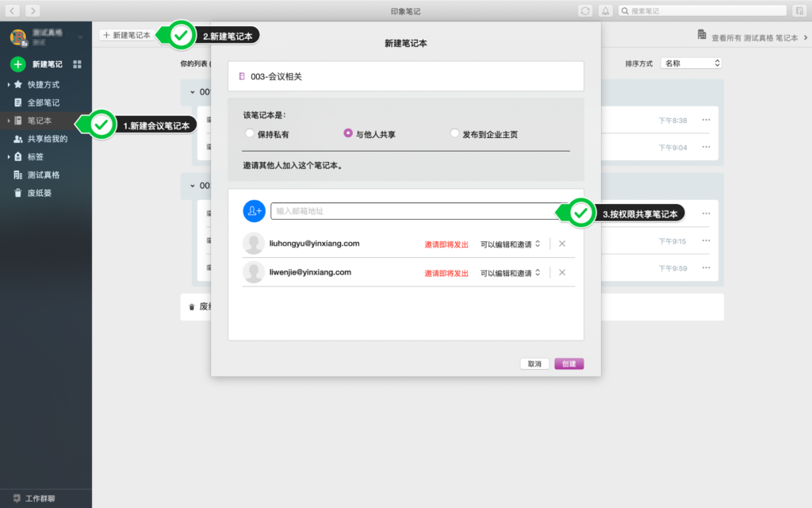Click the 取消 button
Image resolution: width=812 pixels, height=508 pixels.
534,364
